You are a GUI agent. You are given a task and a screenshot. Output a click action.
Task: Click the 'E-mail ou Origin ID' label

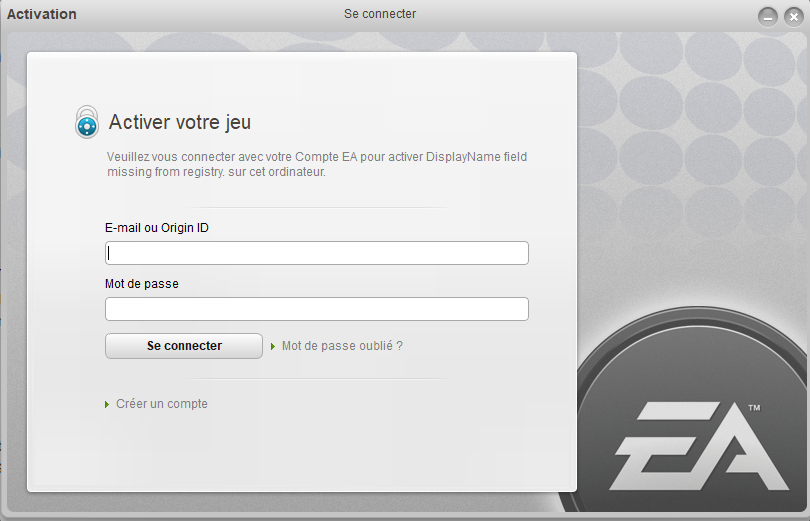click(157, 228)
